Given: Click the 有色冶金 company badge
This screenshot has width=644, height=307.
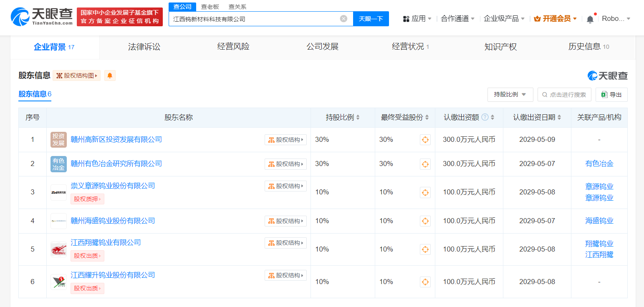Looking at the screenshot, I should click(58, 164).
